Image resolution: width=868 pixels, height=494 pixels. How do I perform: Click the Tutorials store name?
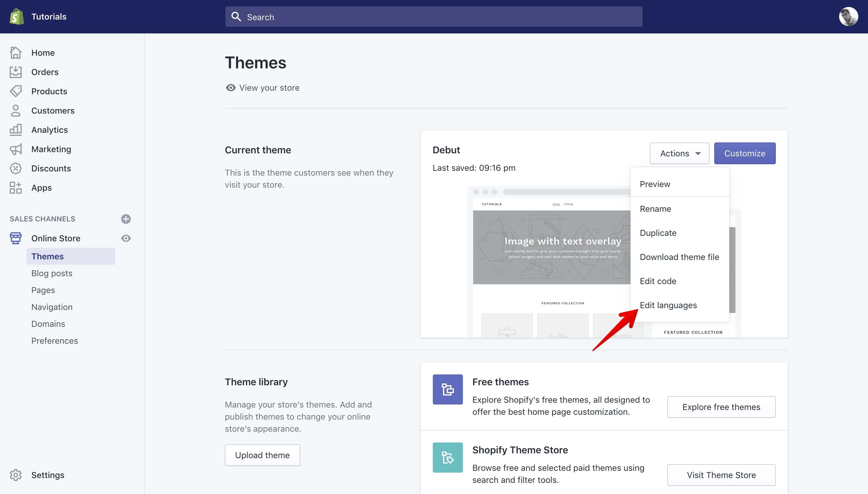[49, 17]
